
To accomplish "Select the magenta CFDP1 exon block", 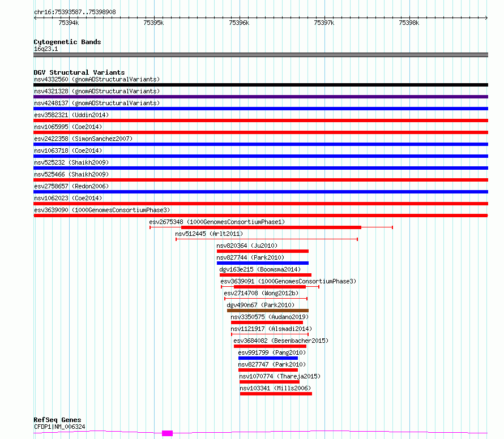I will [x=167, y=433].
